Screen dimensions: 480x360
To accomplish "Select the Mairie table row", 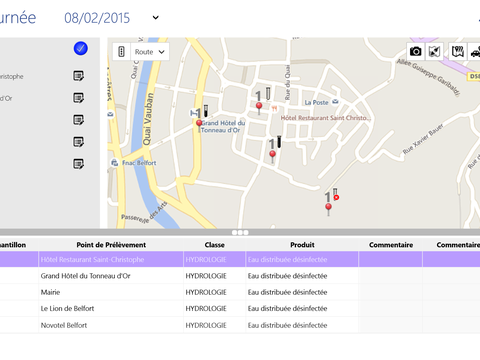I will [240, 292].
